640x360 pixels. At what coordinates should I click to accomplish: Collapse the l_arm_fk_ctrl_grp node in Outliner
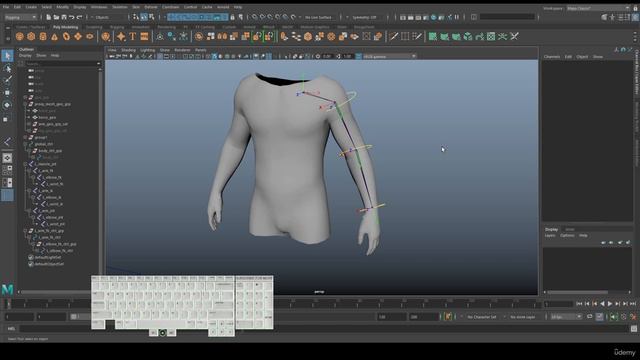[26, 231]
